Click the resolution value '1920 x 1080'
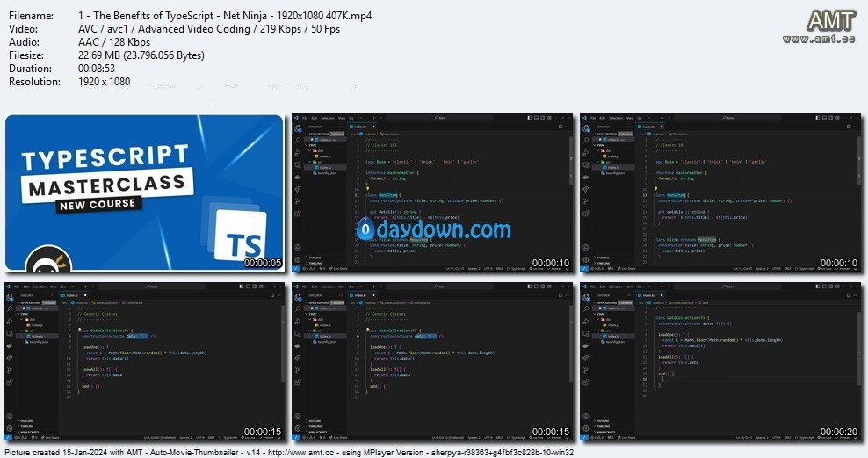The width and height of the screenshot is (868, 458). click(x=104, y=82)
